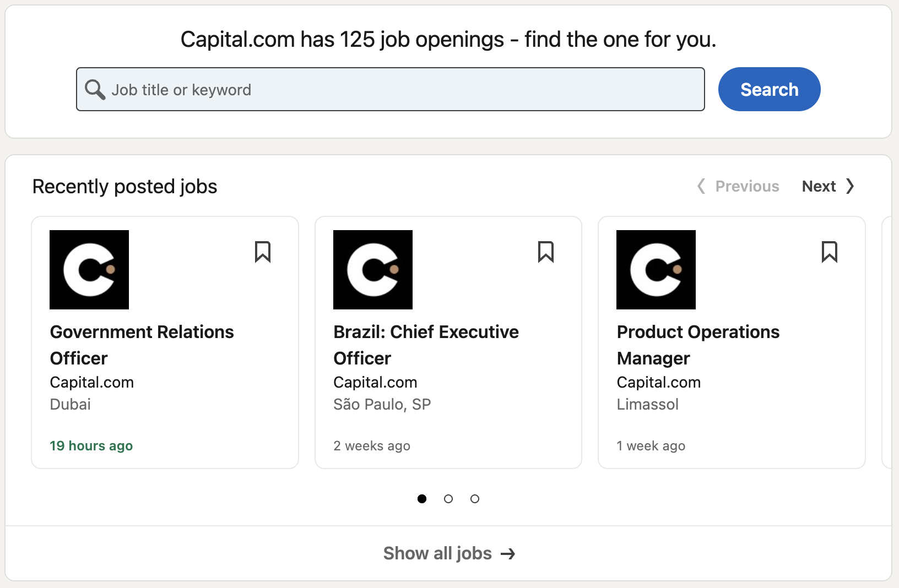This screenshot has height=588, width=899.
Task: Click the partially visible fourth job card
Action: coord(887,342)
